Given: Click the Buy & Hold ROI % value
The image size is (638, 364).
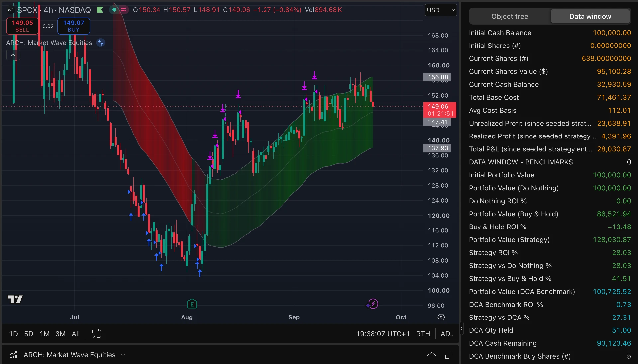Looking at the screenshot, I should click(x=619, y=227).
